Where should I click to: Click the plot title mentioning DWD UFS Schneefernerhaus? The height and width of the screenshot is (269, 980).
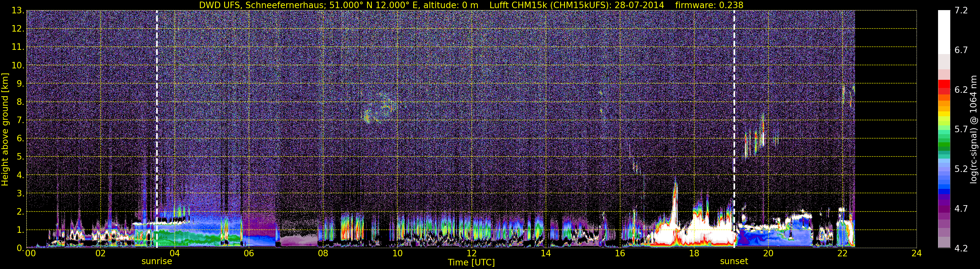coord(471,5)
